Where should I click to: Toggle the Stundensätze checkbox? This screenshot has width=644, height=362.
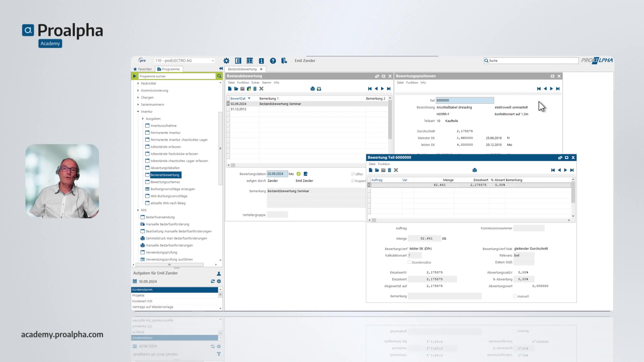(409, 262)
